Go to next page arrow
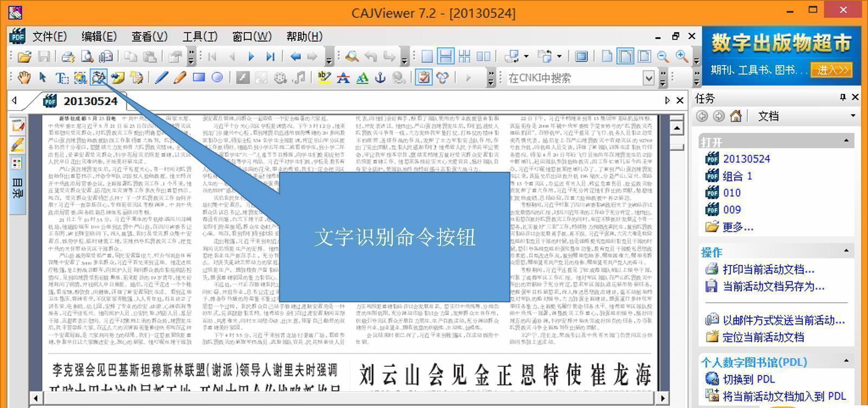Image resolution: width=868 pixels, height=408 pixels. 251,56
